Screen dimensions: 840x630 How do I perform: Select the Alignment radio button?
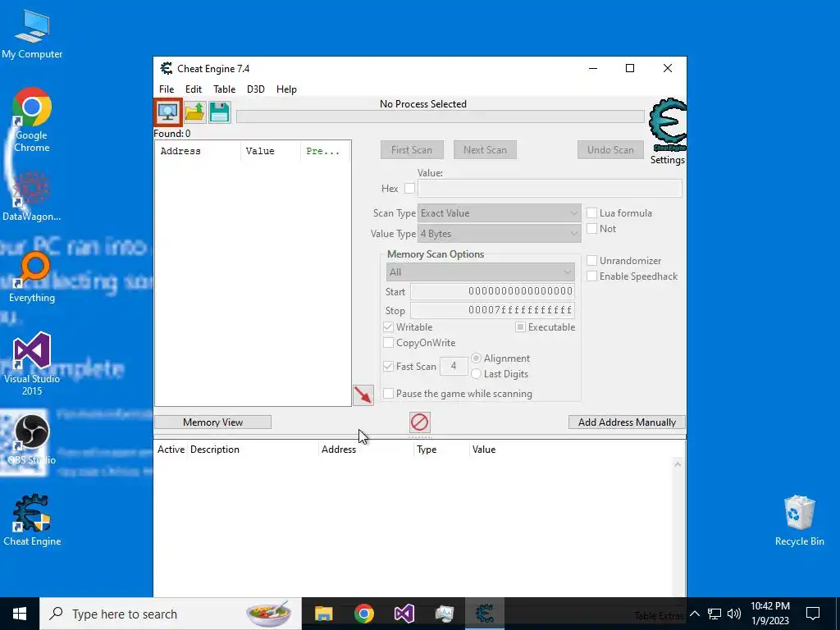click(x=476, y=358)
